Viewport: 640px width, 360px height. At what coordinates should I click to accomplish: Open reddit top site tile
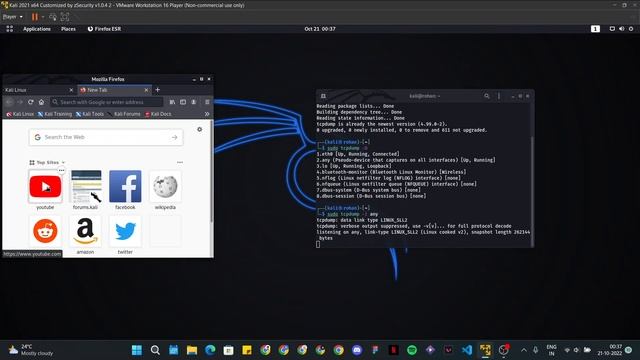coord(45,232)
